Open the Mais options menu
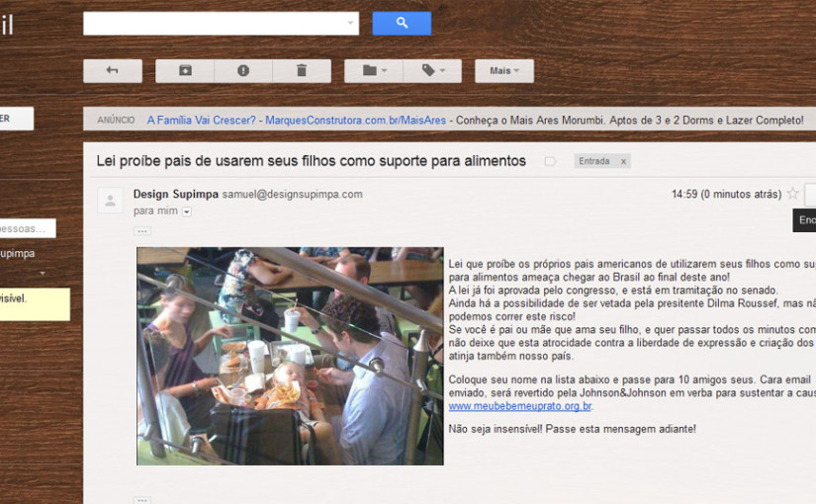 pyautogui.click(x=504, y=71)
